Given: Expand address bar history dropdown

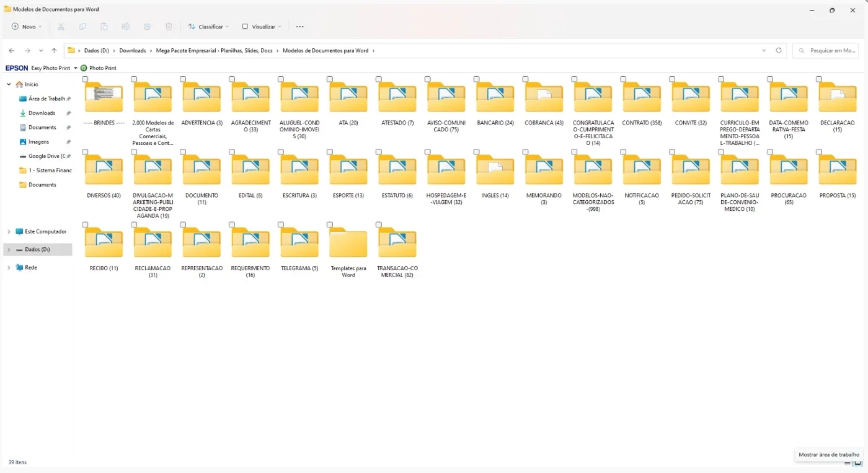Looking at the screenshot, I should (x=764, y=50).
